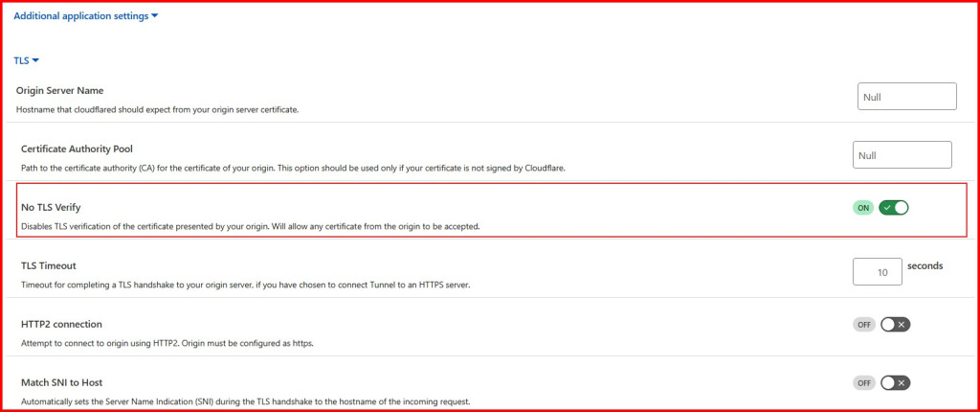Screen dimensions: 980x412
Task: Click the No TLS Verify label
Action: tap(56, 207)
